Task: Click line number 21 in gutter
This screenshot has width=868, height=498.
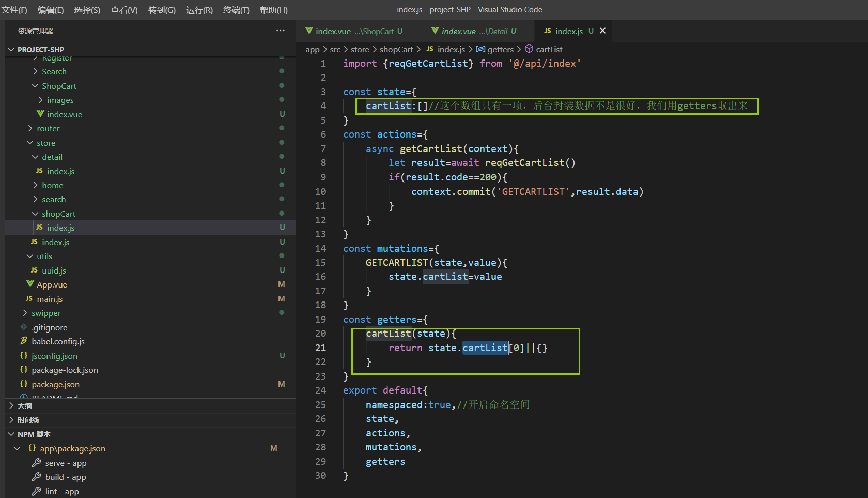Action: (x=321, y=348)
